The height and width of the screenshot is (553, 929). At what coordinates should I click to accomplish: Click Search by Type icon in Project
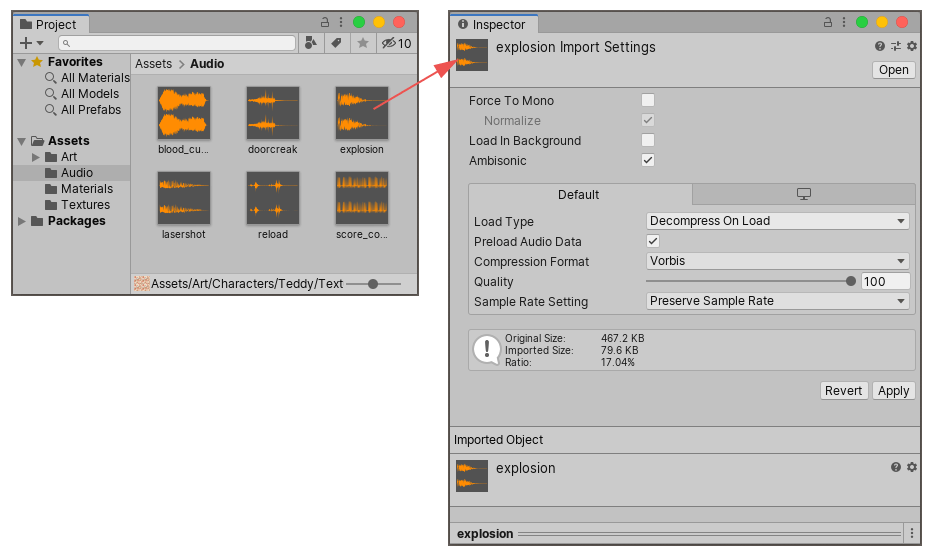(310, 43)
